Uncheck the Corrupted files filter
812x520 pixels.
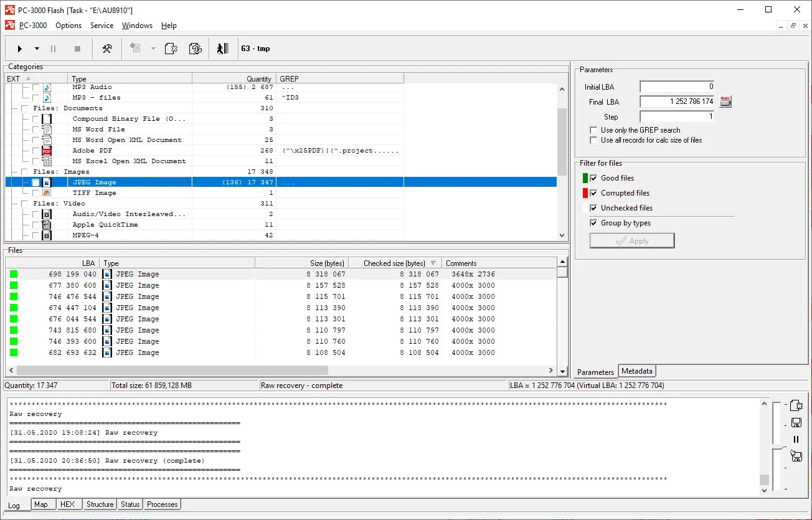pos(593,193)
